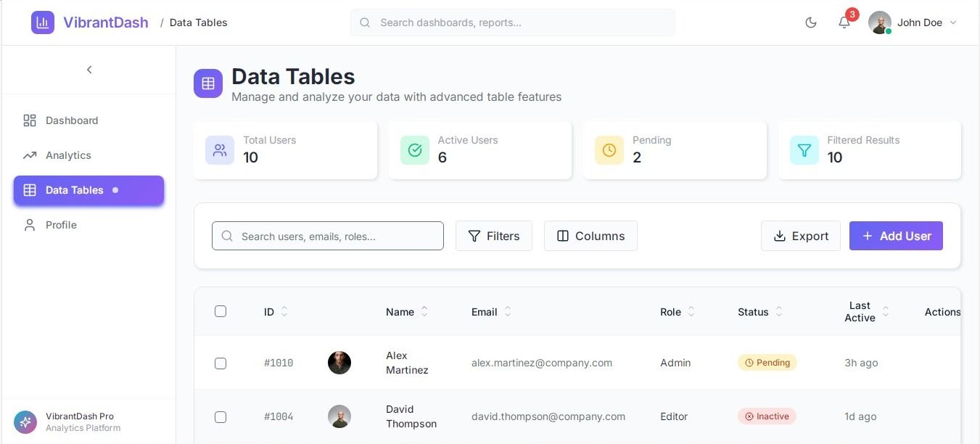Collapse the sidebar with chevron arrow

[x=89, y=70]
